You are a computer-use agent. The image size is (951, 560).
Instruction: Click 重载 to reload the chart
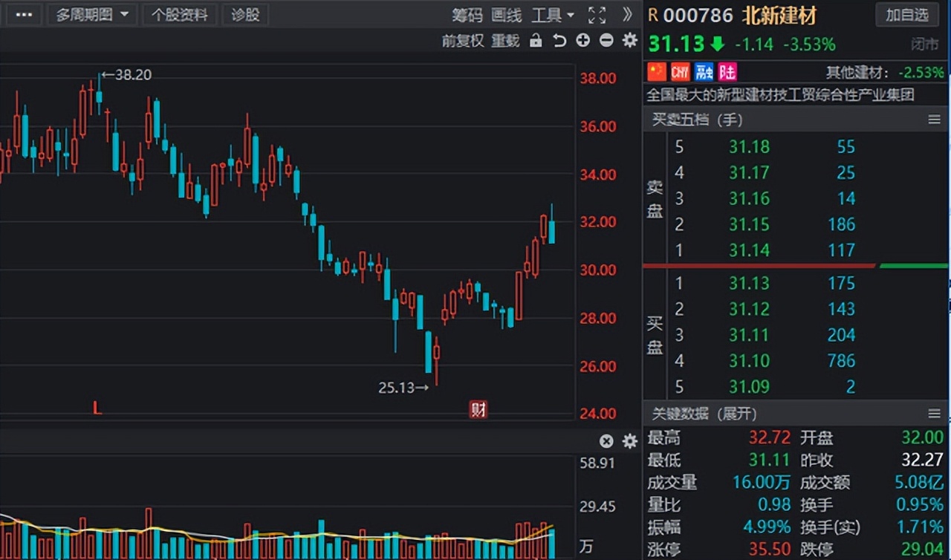coord(506,41)
